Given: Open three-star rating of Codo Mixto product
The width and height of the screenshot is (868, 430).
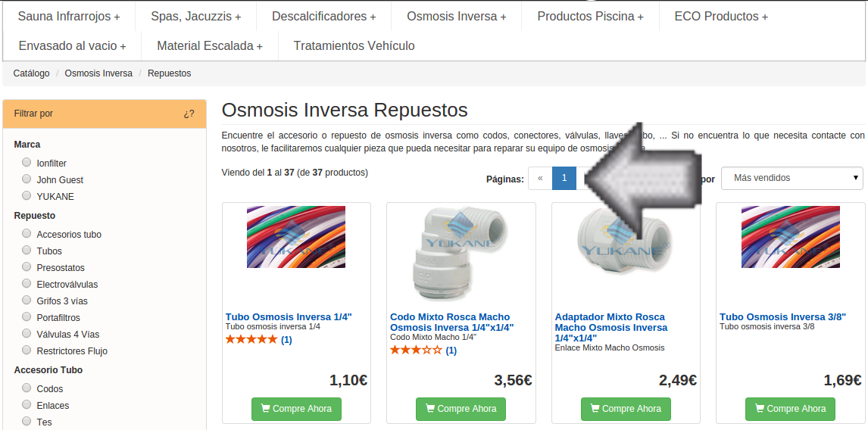Looking at the screenshot, I should click(x=416, y=351).
